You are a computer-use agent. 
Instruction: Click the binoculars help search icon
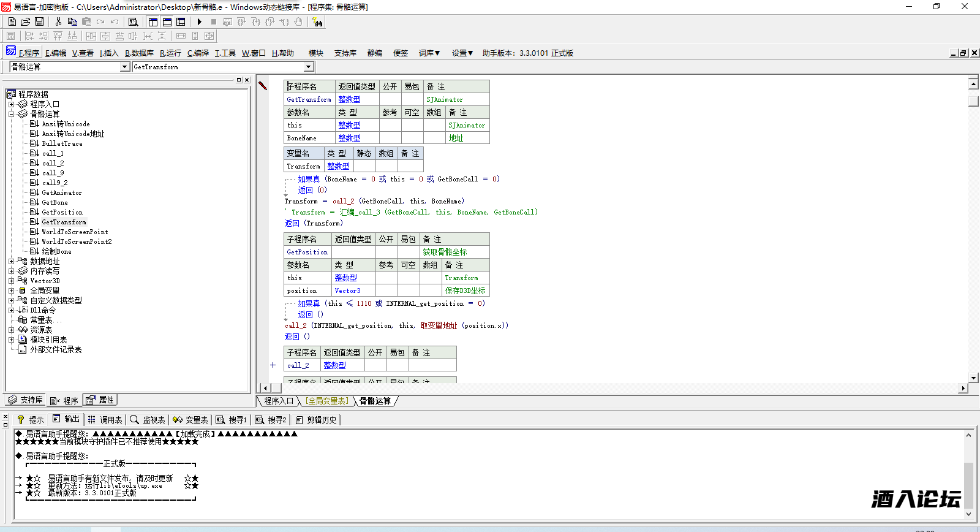(317, 21)
